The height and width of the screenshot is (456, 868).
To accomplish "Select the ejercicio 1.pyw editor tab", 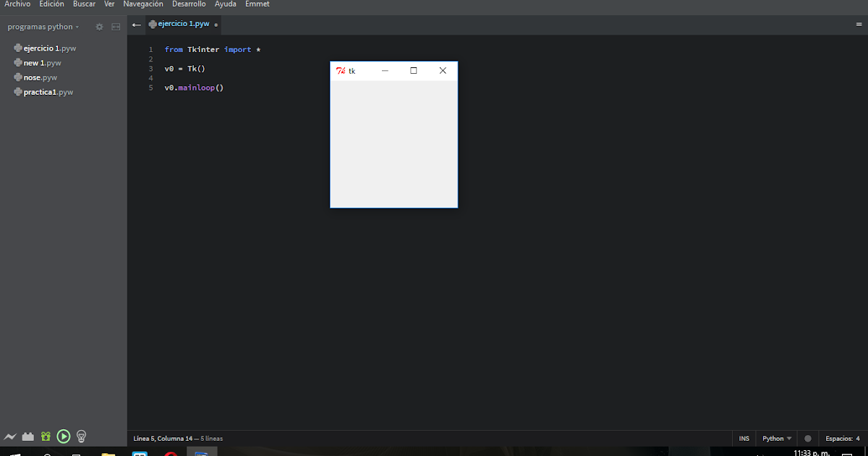I will click(x=183, y=24).
